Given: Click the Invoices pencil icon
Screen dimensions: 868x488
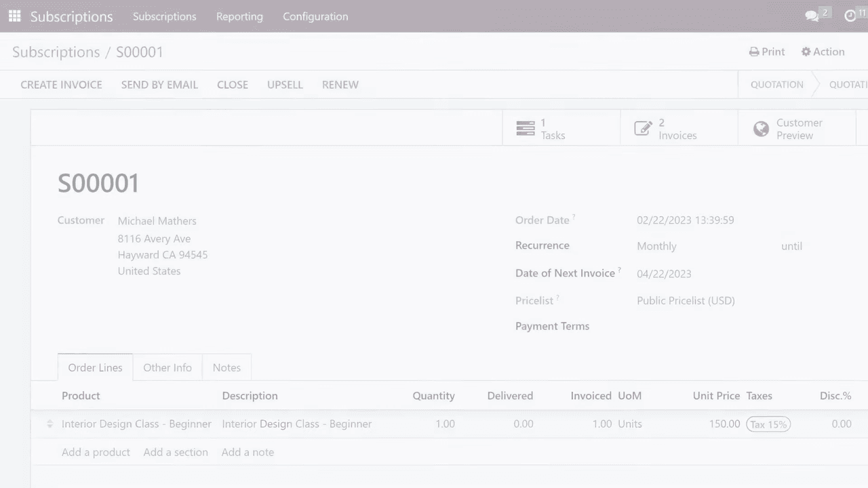Looking at the screenshot, I should [x=643, y=129].
